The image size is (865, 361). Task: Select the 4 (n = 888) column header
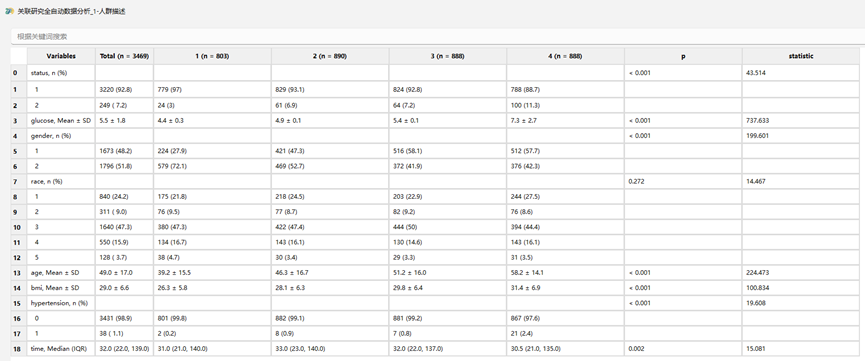(x=565, y=56)
